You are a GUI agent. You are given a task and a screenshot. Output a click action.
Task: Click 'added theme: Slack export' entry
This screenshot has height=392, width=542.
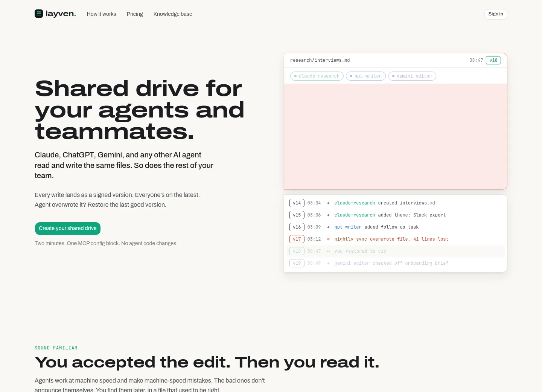point(412,215)
